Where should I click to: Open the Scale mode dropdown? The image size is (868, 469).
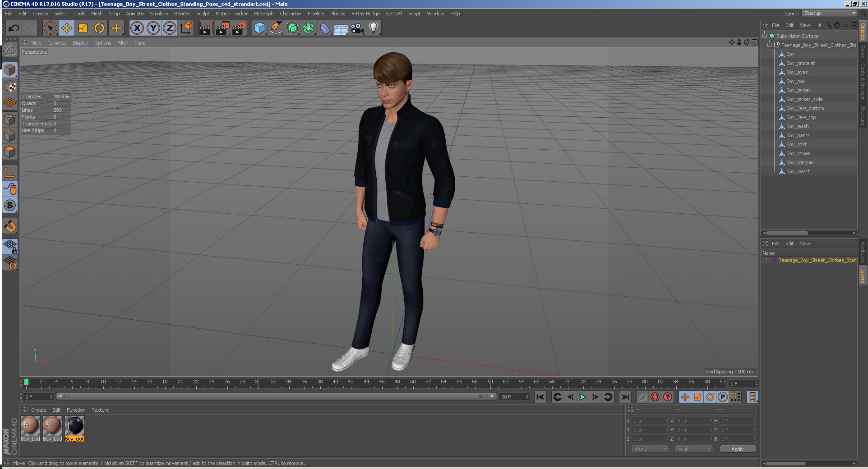pos(694,449)
